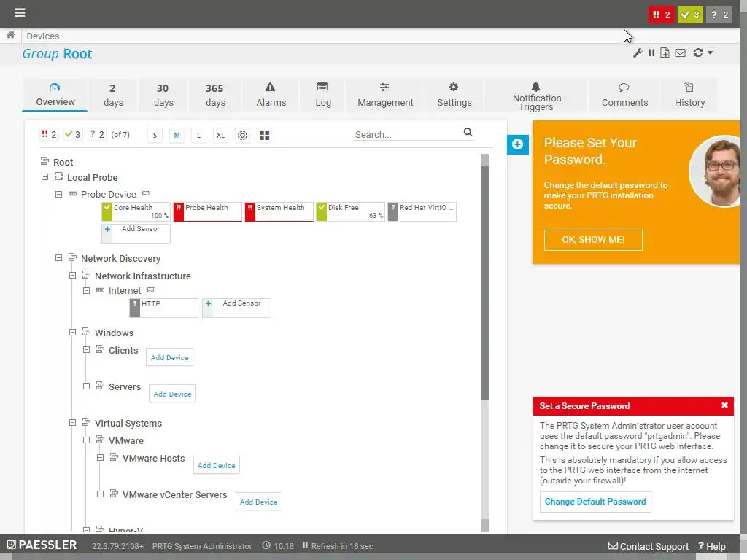
Task: Open the Notification Triggers tab
Action: (536, 95)
